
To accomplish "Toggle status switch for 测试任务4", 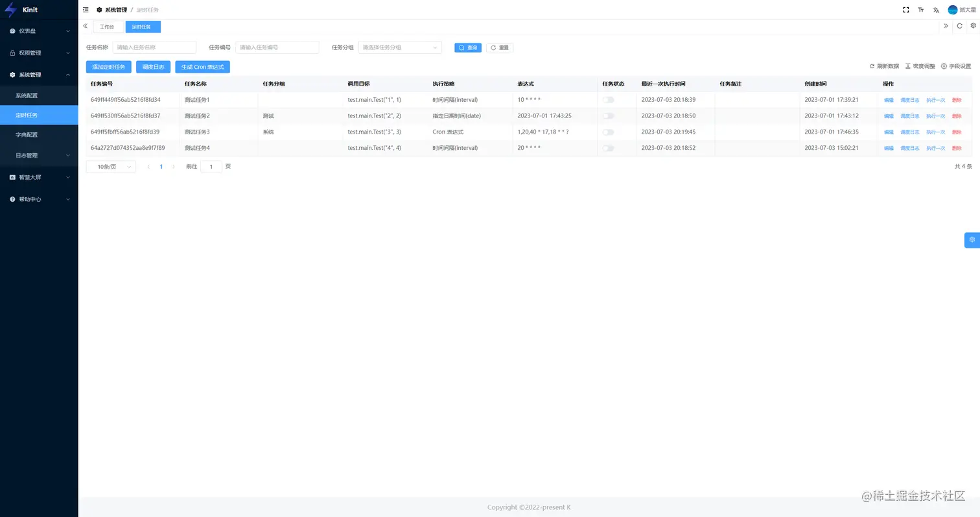I will (x=608, y=148).
